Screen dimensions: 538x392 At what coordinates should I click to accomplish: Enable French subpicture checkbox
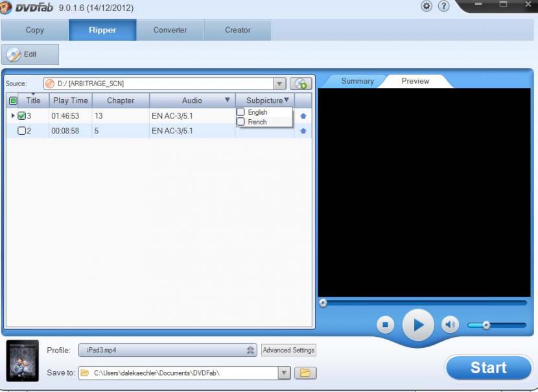click(x=240, y=122)
